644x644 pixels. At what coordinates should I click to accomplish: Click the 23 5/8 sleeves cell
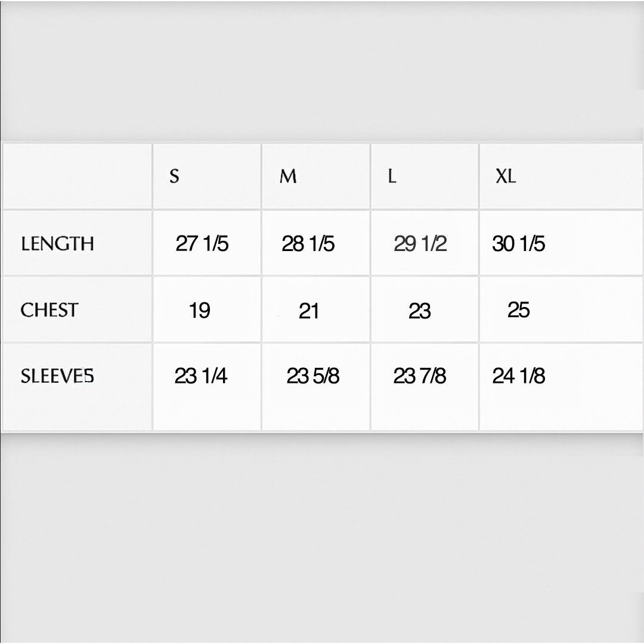pyautogui.click(x=313, y=376)
